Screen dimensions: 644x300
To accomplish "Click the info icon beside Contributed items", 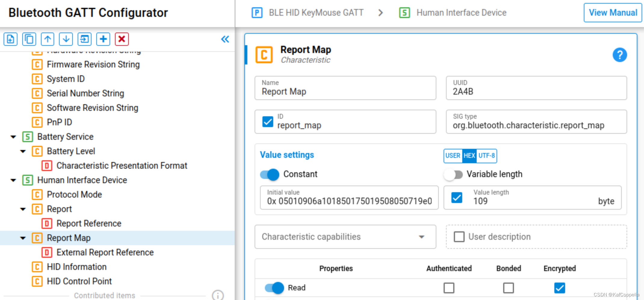I will coord(218,295).
